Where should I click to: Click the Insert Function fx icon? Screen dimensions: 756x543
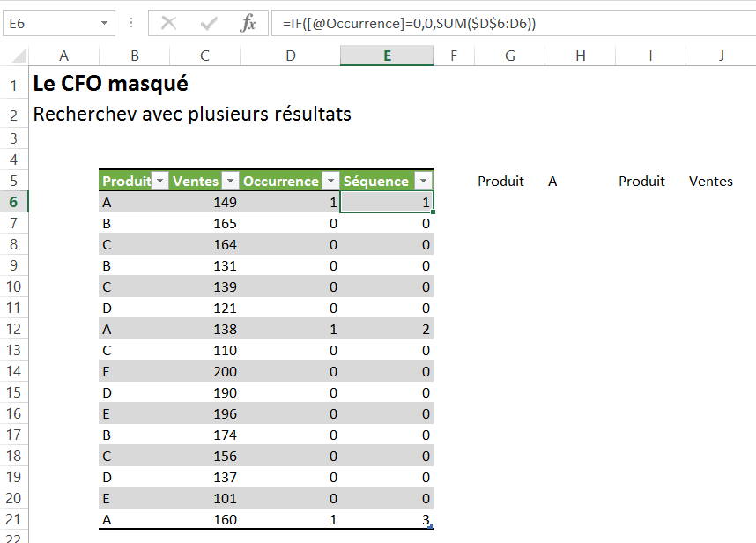click(x=248, y=24)
